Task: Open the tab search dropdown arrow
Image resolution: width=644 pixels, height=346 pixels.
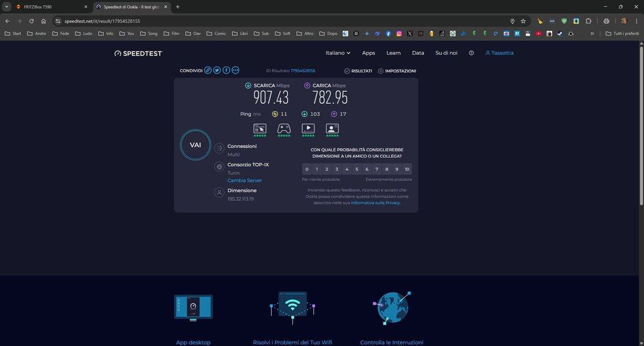Action: point(6,6)
